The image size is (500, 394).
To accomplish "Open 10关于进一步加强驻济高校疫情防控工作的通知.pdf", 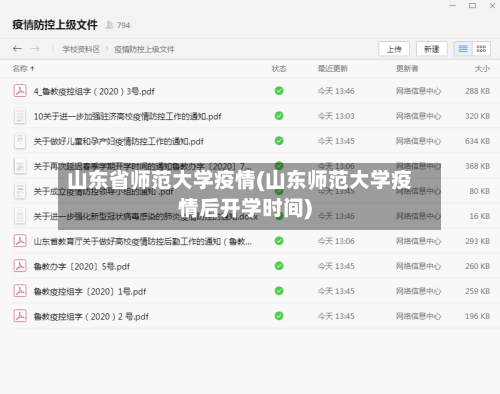I will coord(127,116).
